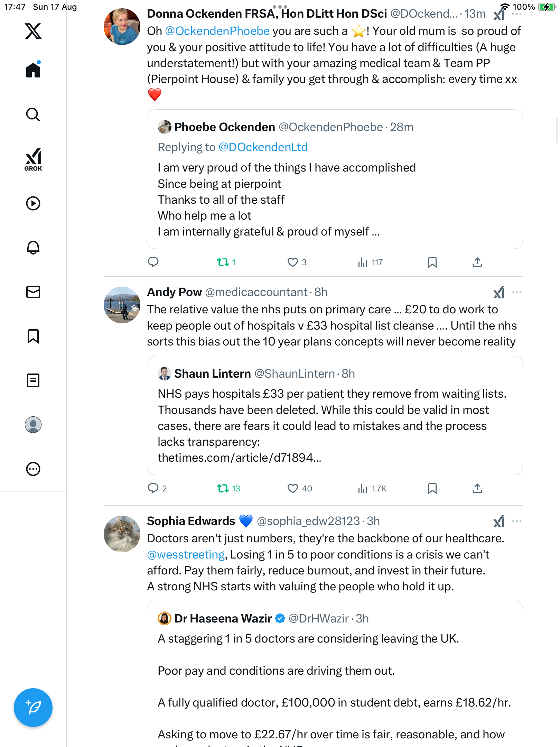Ask Grok about Sophia Edwards' post

coord(499,522)
